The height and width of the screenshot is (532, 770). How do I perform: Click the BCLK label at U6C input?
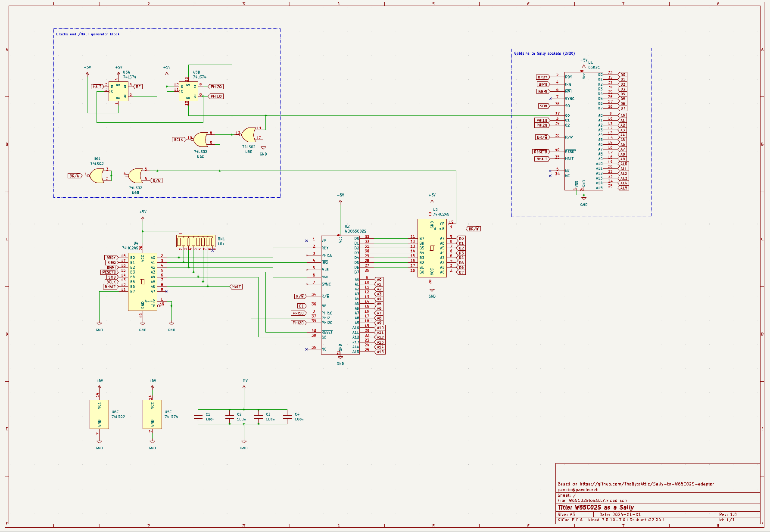179,140
